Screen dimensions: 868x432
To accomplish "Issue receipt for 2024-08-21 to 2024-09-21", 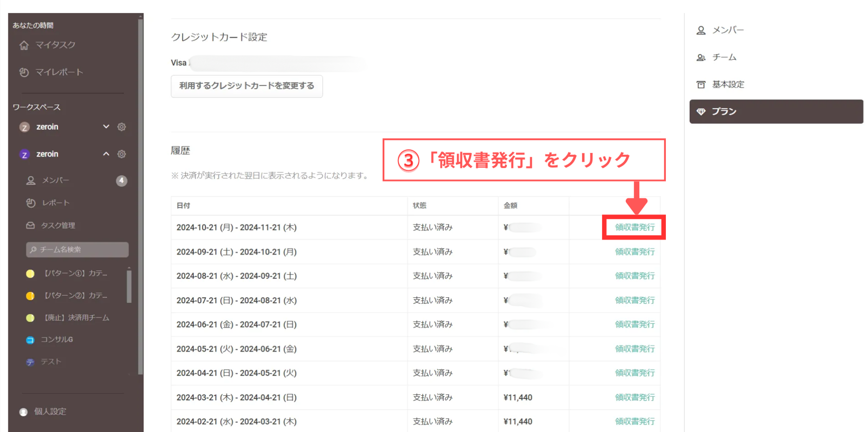I will pos(635,276).
